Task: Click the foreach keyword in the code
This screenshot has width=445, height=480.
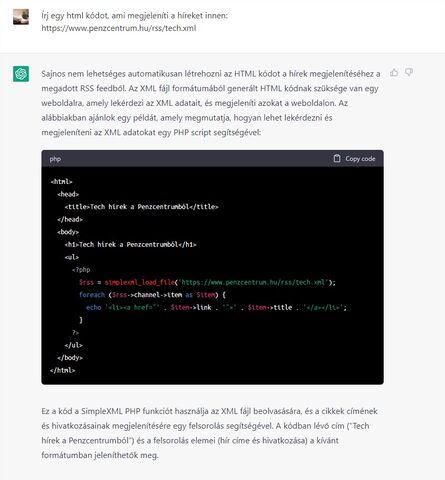Action: (x=92, y=295)
